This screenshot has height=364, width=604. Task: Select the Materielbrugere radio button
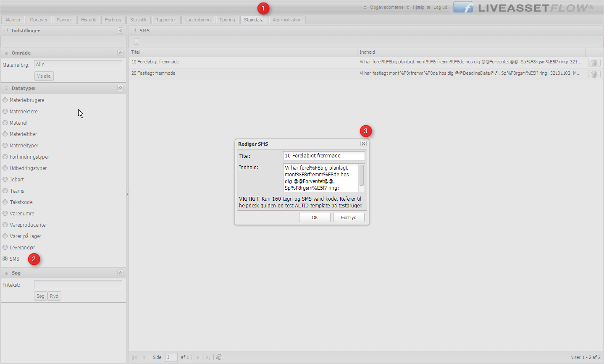point(5,100)
